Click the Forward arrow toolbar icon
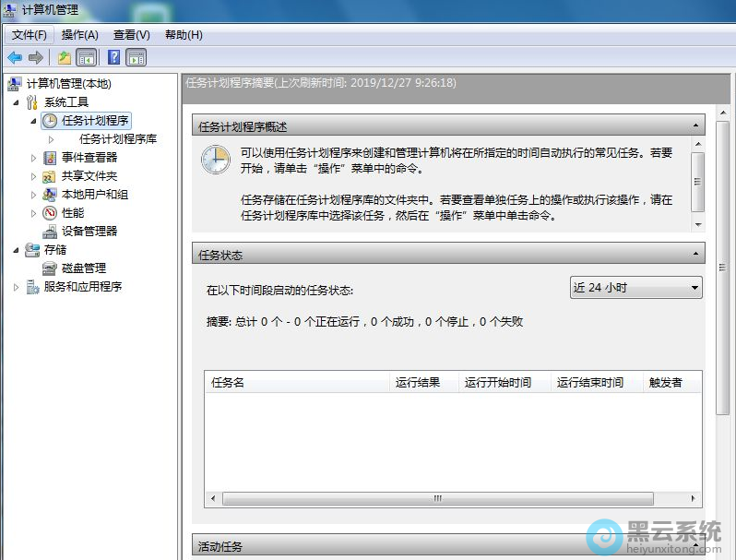The height and width of the screenshot is (560, 736). coord(36,58)
